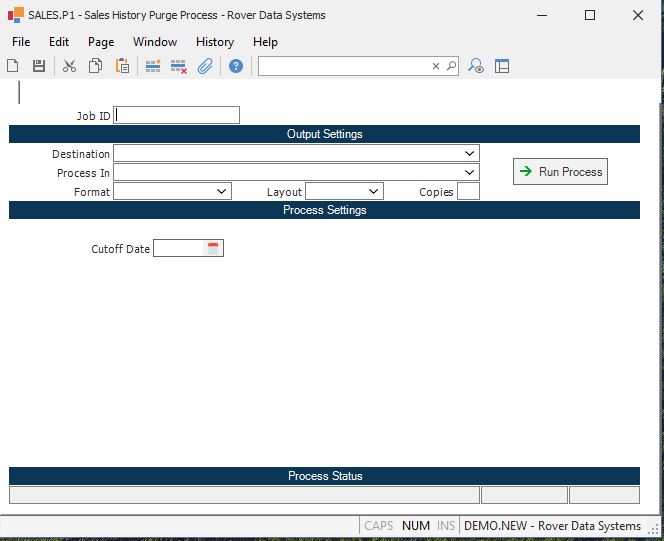Image resolution: width=664 pixels, height=541 pixels.
Task: Open Help with the question mark icon
Action: click(x=236, y=66)
